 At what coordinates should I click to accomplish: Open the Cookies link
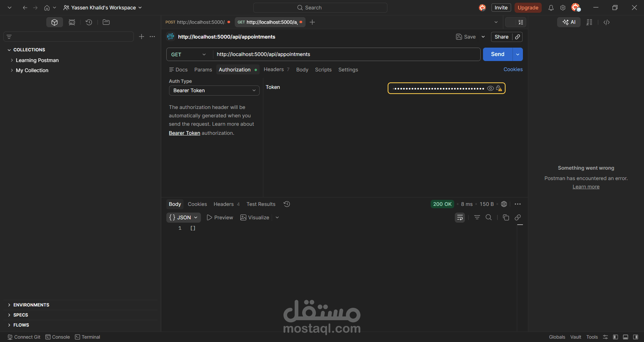[x=513, y=69]
